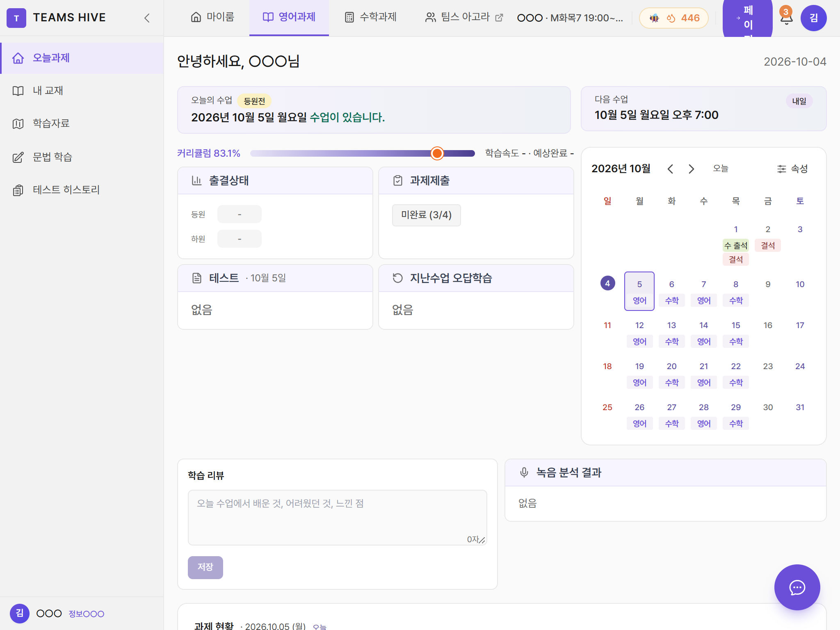Click the 영어 tag on October 28

coord(703,423)
